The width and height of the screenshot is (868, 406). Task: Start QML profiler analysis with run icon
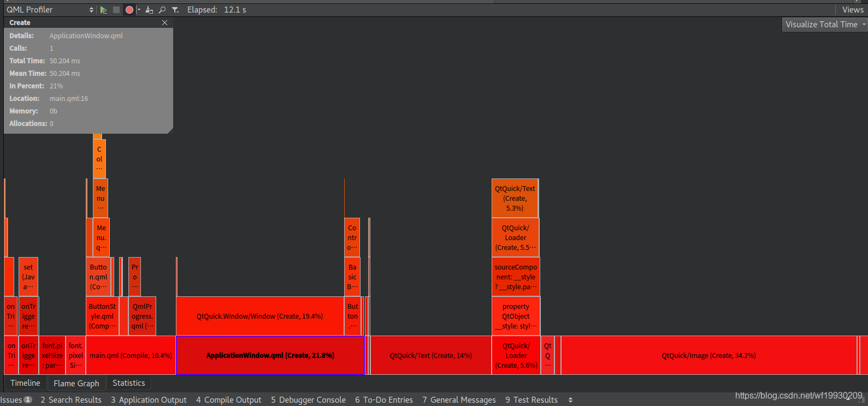pos(104,10)
